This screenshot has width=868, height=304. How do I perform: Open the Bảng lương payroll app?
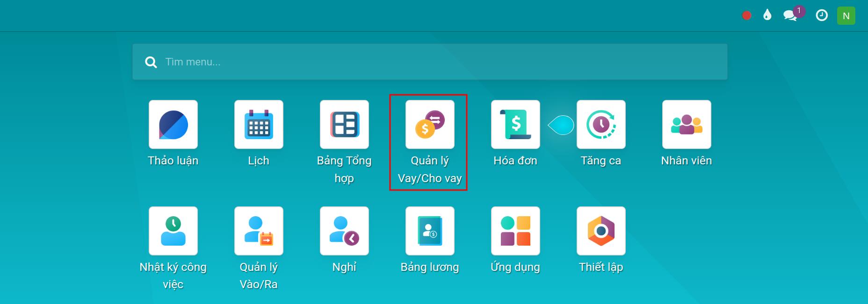click(430, 231)
